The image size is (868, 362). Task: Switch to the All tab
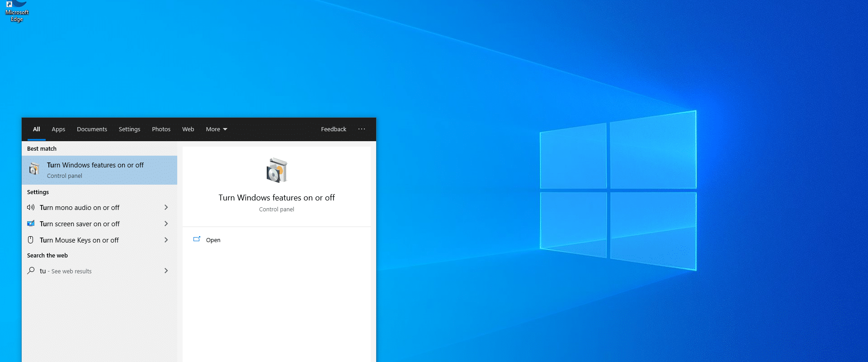pyautogui.click(x=37, y=129)
